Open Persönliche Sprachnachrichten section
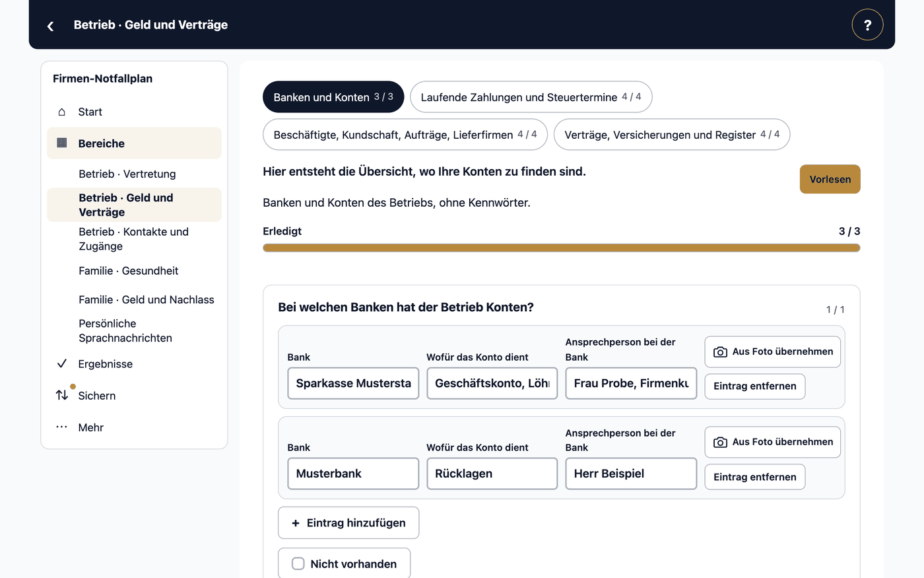924x578 pixels. pyautogui.click(x=134, y=331)
